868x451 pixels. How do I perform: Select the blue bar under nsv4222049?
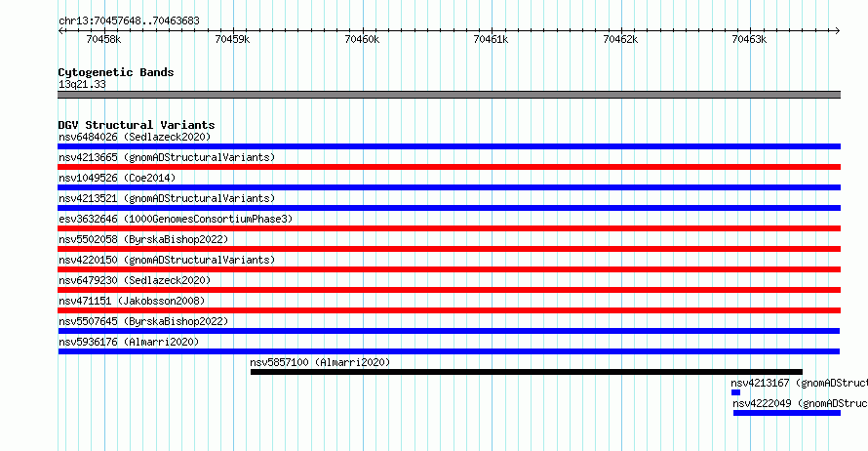tap(787, 413)
